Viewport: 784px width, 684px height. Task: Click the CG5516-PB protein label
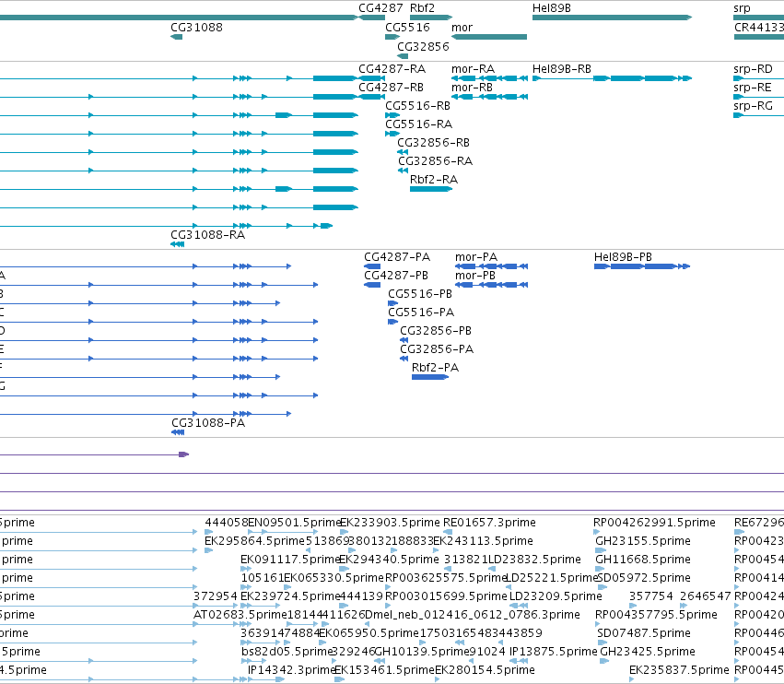click(420, 294)
